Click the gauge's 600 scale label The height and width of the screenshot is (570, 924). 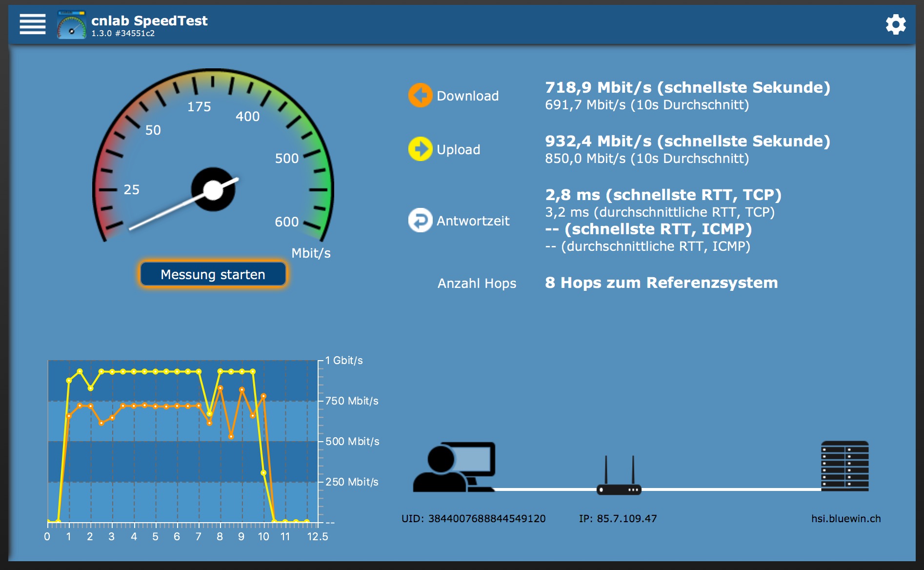pos(287,222)
